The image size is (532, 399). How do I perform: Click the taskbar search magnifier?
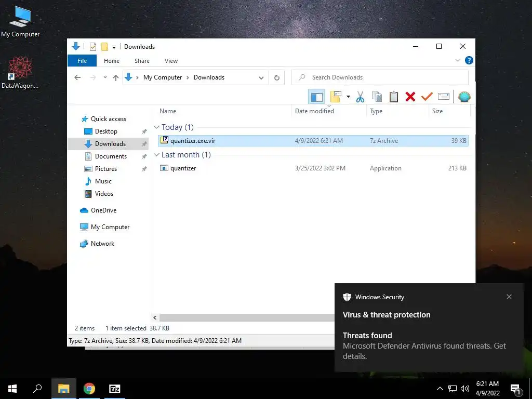point(37,389)
